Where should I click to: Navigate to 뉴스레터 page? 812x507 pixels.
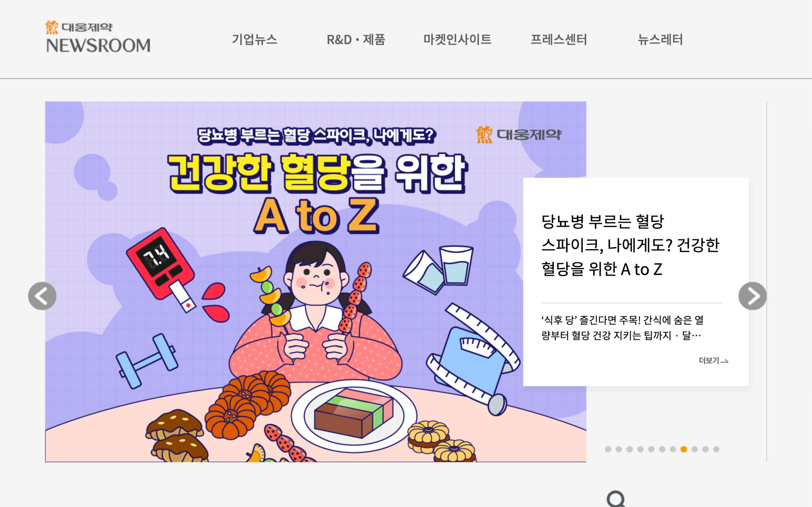click(x=660, y=40)
